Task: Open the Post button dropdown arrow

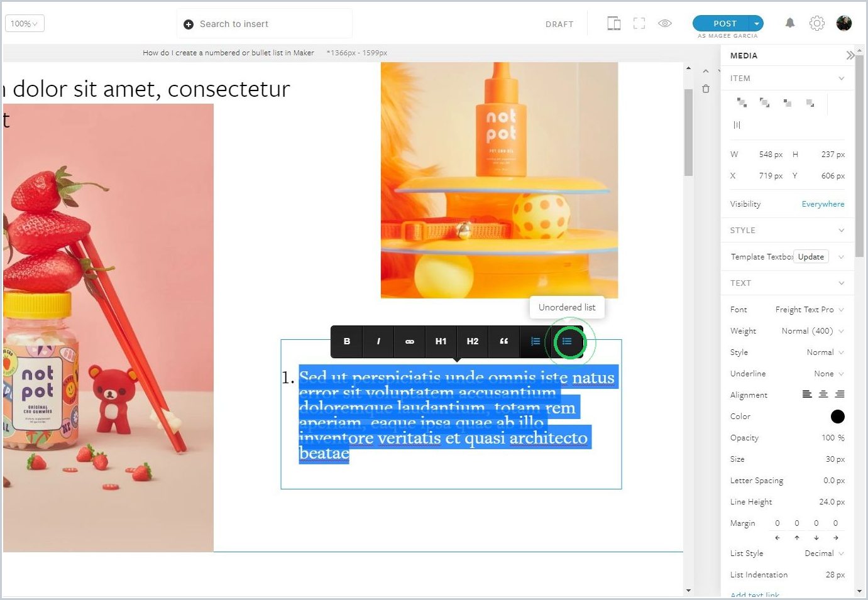Action: [757, 24]
